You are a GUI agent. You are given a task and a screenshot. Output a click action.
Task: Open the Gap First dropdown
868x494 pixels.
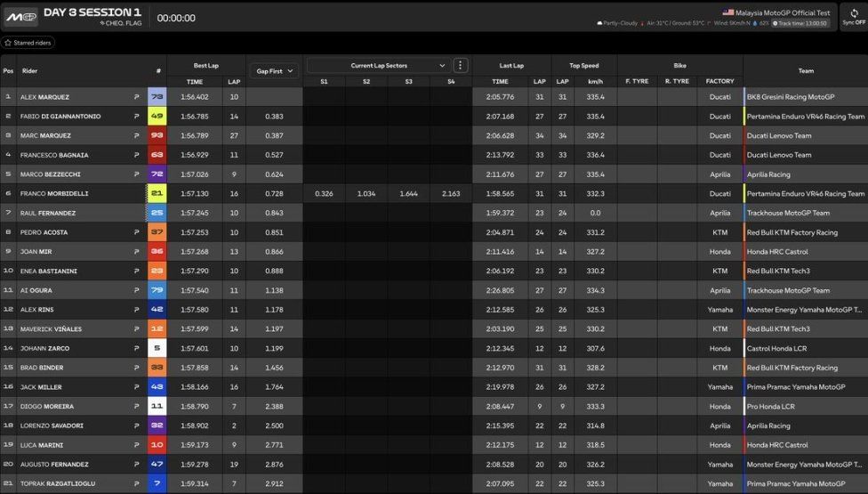(275, 71)
